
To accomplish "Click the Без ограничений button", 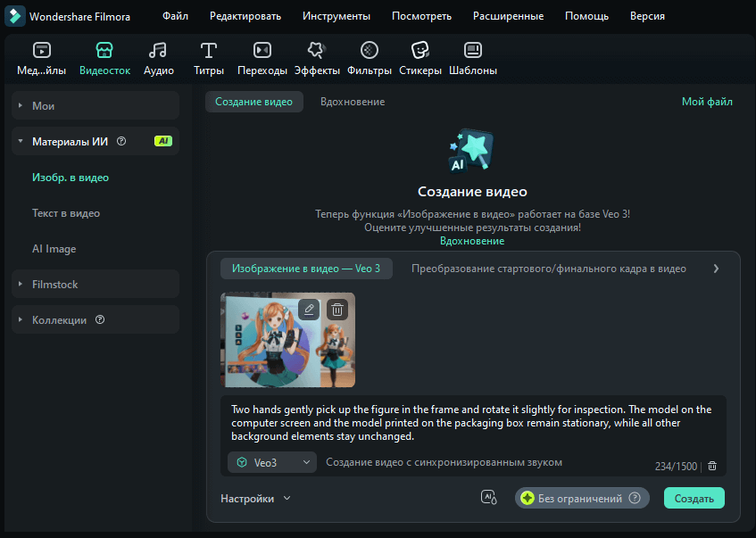I will [x=582, y=498].
